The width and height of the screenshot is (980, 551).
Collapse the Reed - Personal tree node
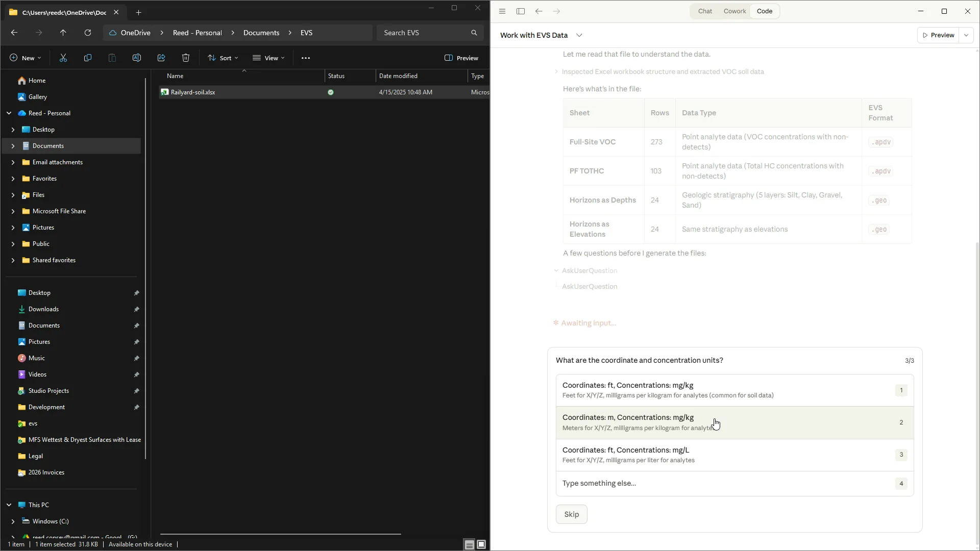click(9, 113)
